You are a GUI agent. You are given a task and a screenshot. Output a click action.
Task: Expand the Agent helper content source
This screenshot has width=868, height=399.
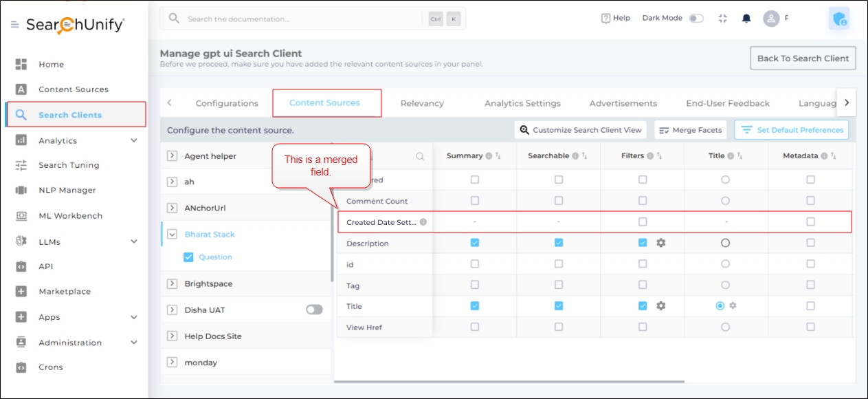(x=172, y=156)
